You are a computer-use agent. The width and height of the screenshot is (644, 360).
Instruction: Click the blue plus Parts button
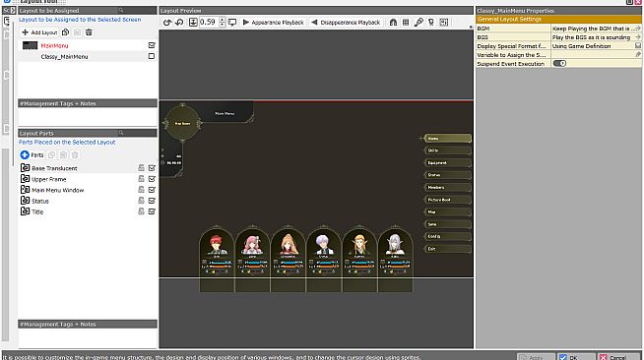32,155
